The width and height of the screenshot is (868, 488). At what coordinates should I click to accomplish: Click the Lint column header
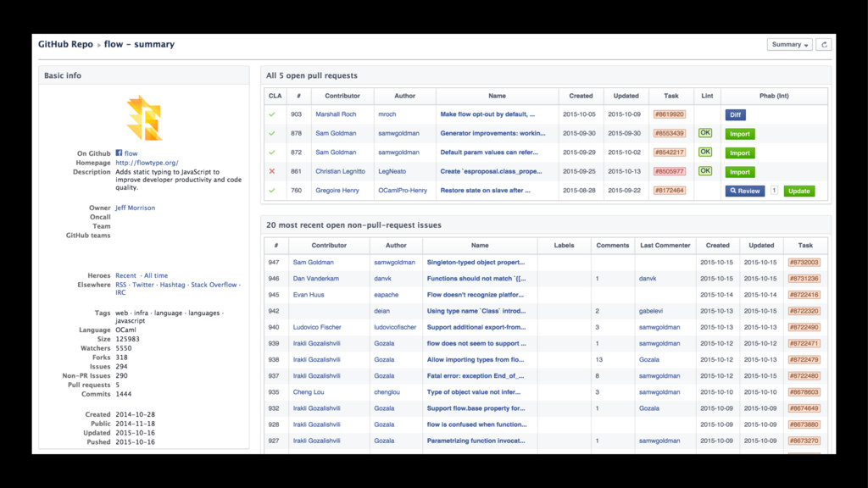pos(707,96)
